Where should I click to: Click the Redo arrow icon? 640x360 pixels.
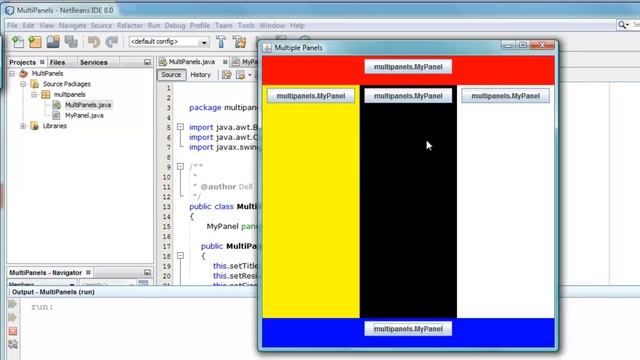[x=111, y=42]
